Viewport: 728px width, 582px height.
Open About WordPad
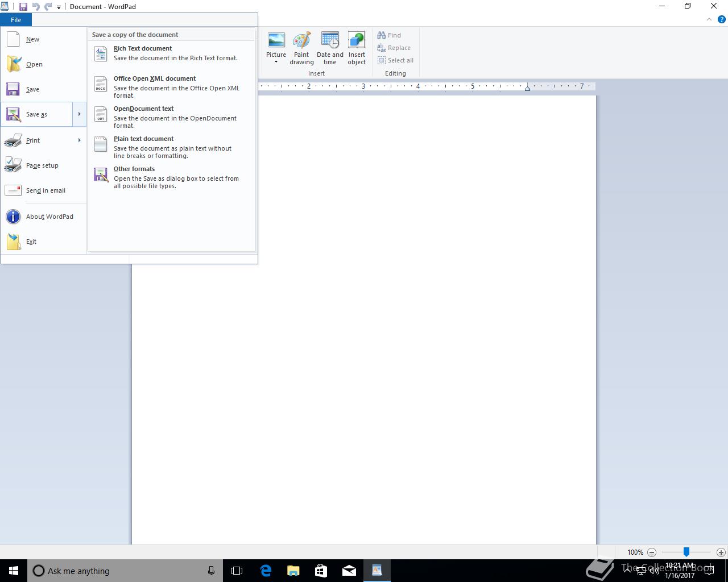(44, 217)
